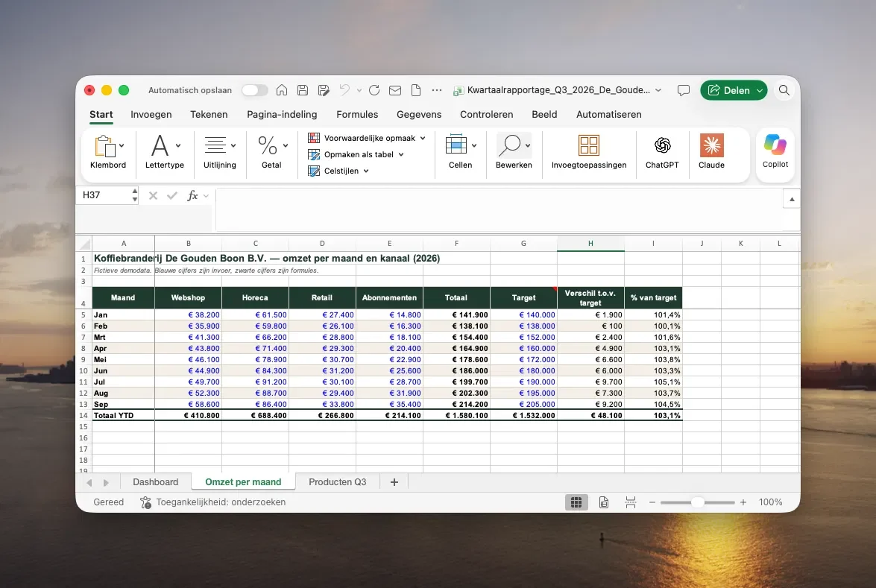
Task: Click the Undo arrow icon
Action: [x=344, y=90]
